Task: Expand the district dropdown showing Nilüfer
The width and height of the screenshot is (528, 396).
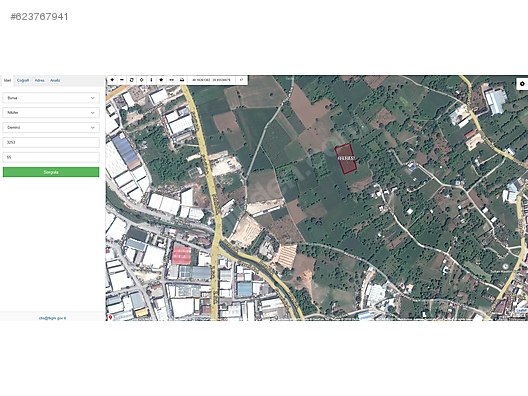Action: tap(51, 113)
